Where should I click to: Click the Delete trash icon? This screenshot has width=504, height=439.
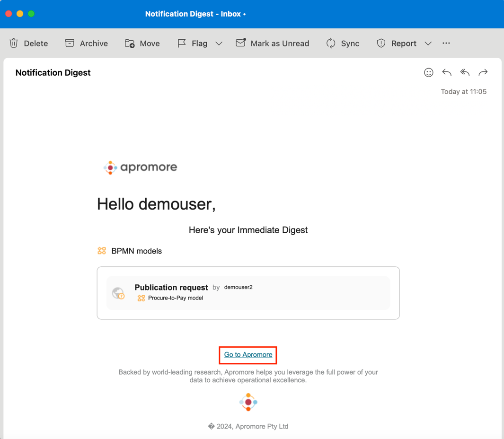pos(14,43)
